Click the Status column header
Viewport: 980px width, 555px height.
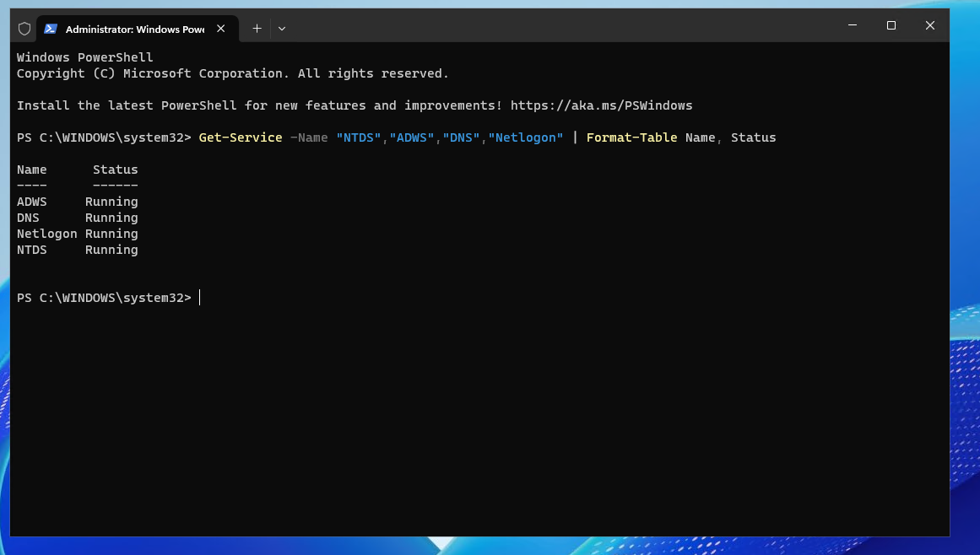[x=116, y=170]
